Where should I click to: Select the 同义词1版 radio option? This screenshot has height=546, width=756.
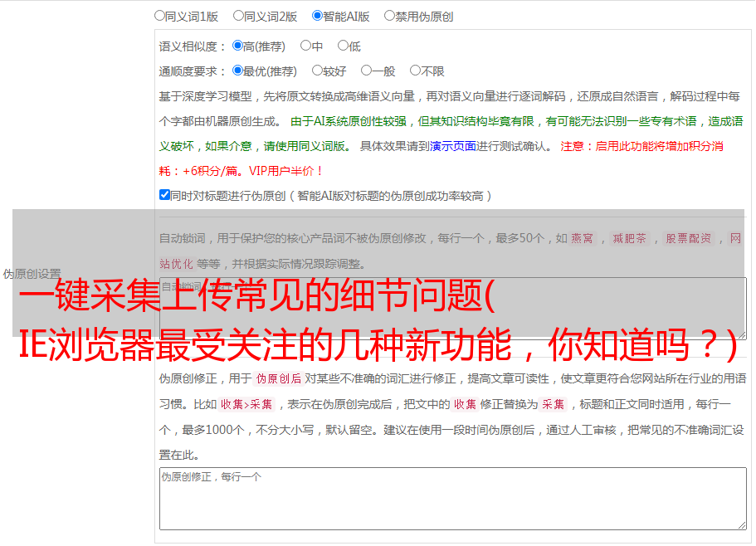[159, 16]
